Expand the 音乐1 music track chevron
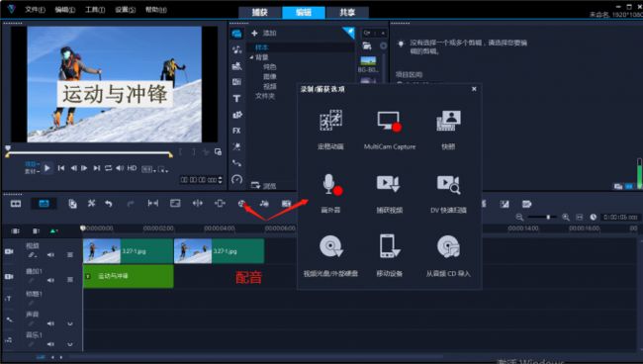 [x=70, y=344]
